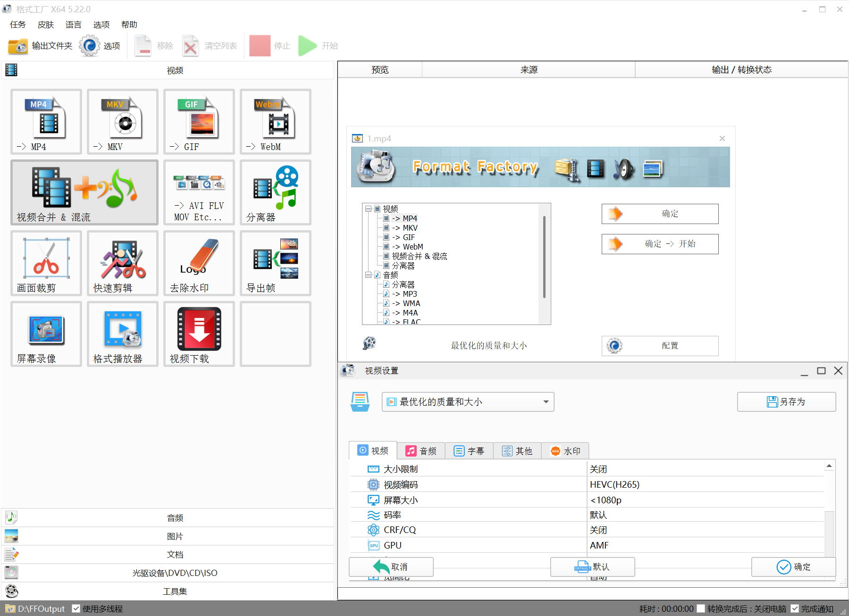Click 确定 in 视频设置 window
Viewport: 849px width, 616px height.
[x=794, y=567]
